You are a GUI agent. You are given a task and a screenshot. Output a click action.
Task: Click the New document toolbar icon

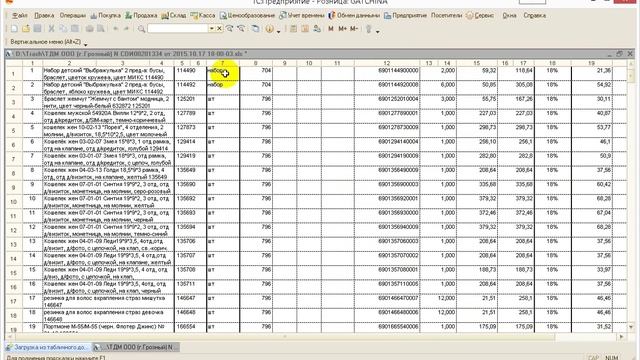tap(14, 29)
